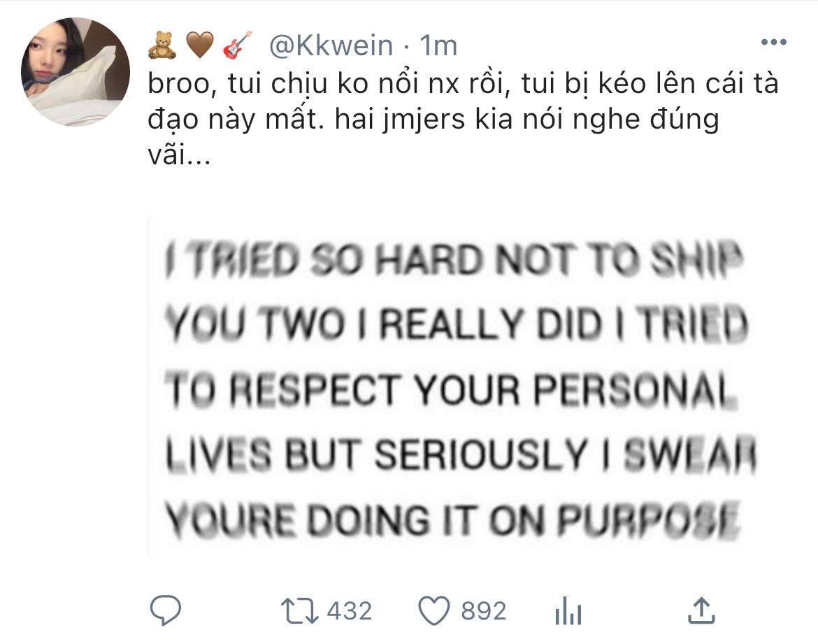Viewport: 818px width, 644px height.
Task: View retweet count 432
Action: click(350, 610)
